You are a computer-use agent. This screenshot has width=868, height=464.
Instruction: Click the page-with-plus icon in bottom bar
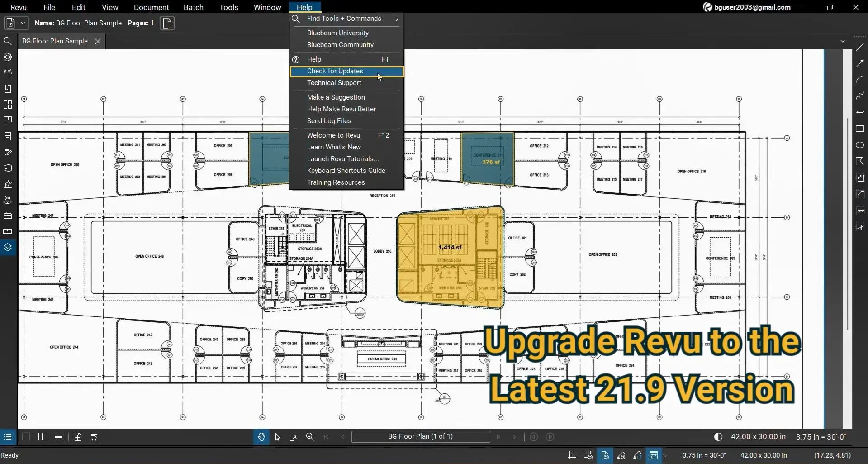[78, 437]
